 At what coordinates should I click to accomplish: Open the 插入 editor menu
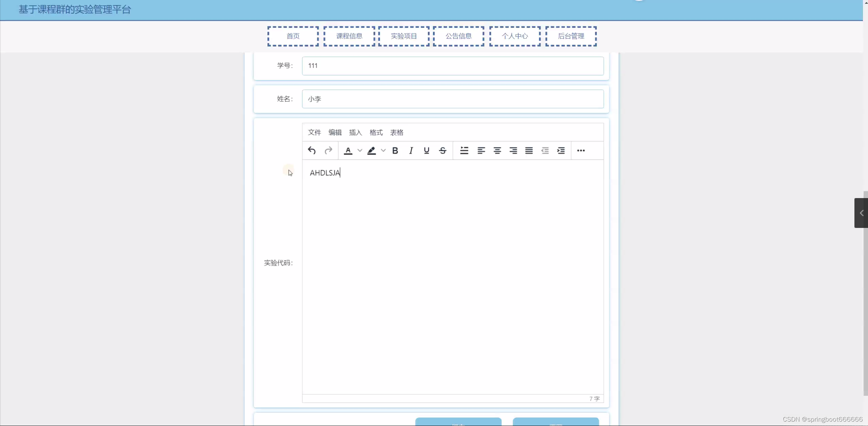click(x=355, y=132)
